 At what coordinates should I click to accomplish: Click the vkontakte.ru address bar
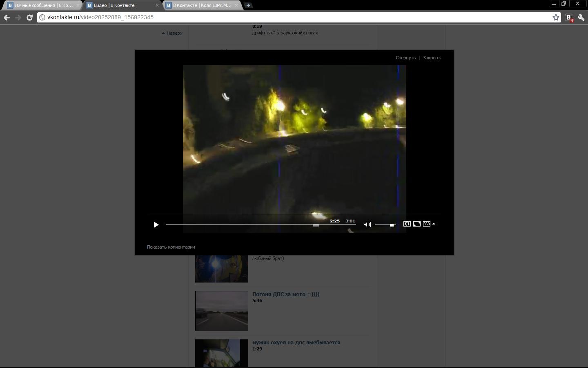click(286, 17)
